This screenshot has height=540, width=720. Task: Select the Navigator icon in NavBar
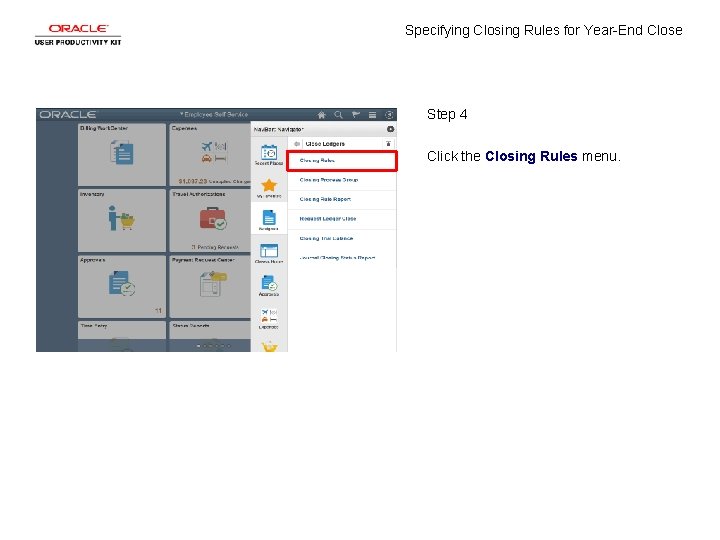tap(269, 220)
